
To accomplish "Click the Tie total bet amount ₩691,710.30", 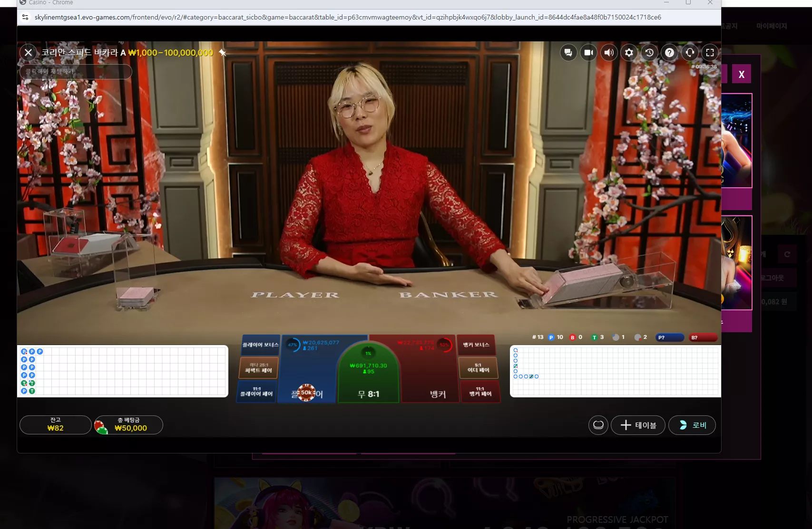I will [369, 365].
